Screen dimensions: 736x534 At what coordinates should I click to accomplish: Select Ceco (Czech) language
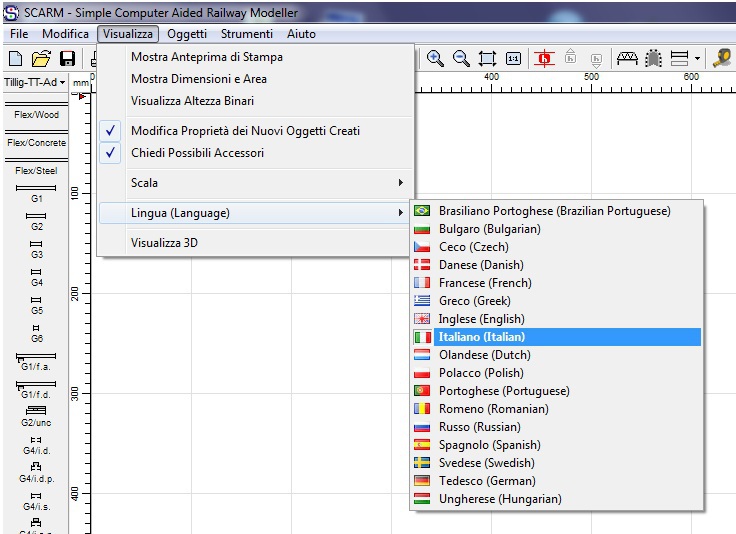coord(557,247)
